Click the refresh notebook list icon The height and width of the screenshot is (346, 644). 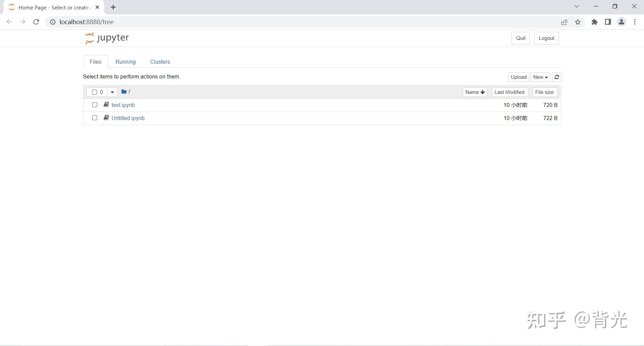(x=556, y=77)
